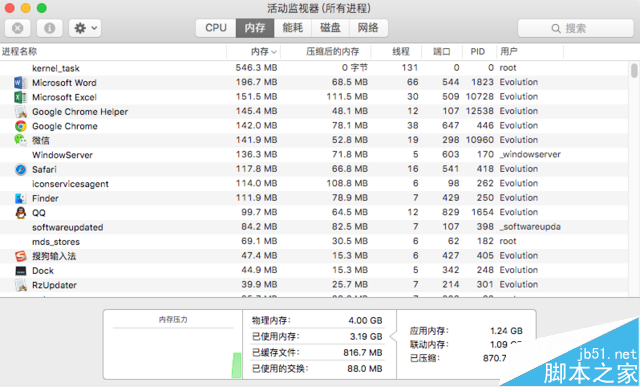Click the 搜索 search field

576,28
